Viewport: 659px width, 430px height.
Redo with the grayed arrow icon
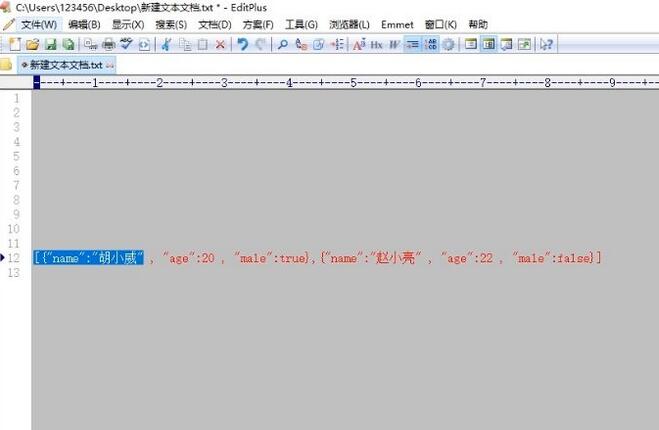pos(260,44)
